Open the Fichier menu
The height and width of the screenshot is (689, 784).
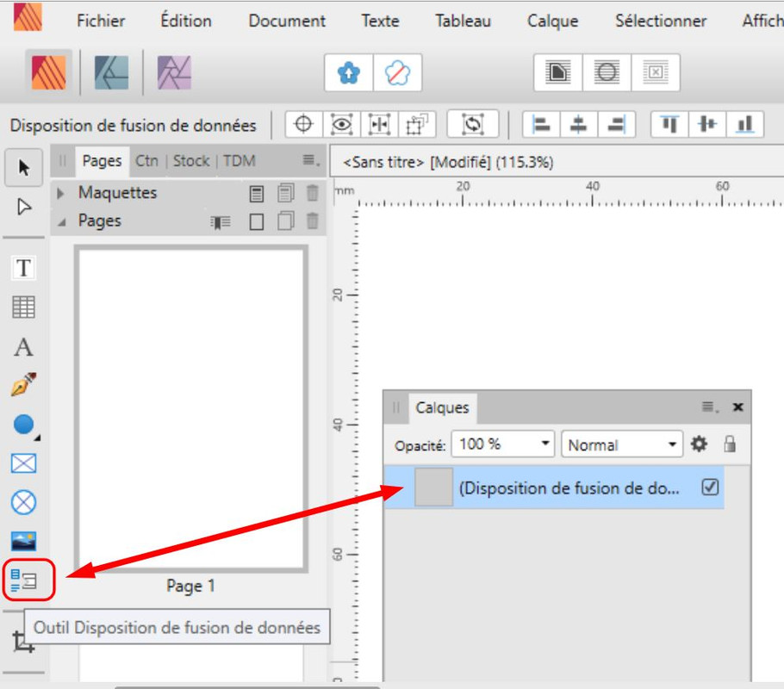click(101, 21)
